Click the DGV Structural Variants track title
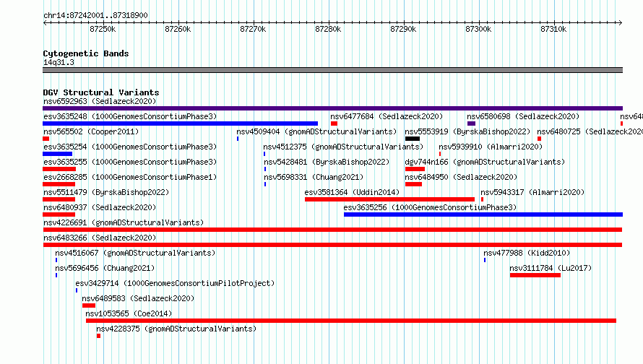This screenshot has width=643, height=364. coord(101,92)
